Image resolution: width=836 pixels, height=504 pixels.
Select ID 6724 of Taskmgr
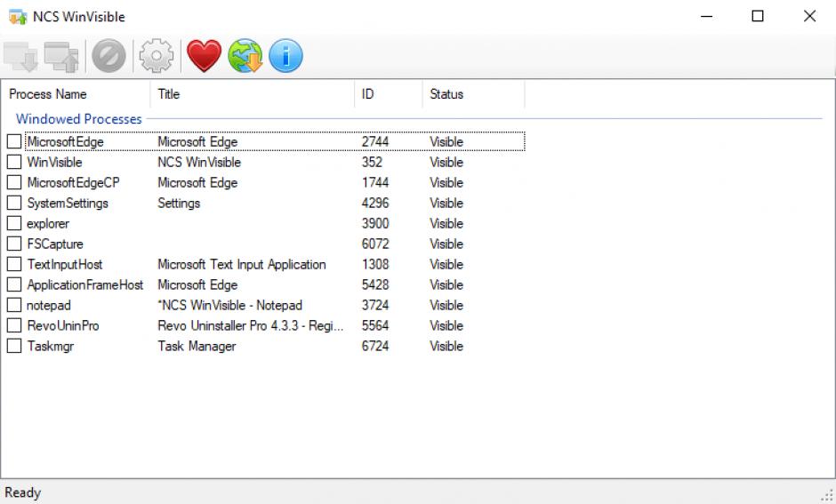point(375,346)
